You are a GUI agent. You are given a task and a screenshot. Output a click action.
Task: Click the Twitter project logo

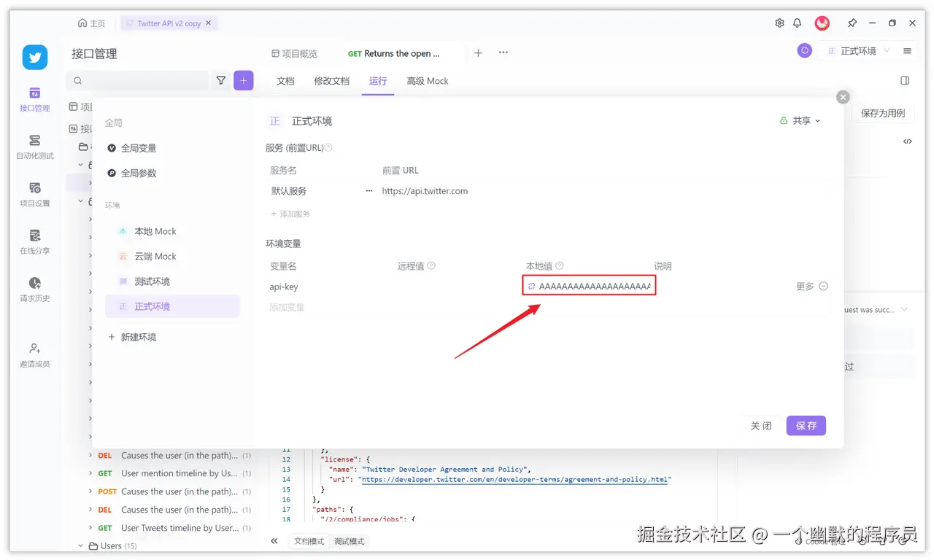[x=34, y=57]
